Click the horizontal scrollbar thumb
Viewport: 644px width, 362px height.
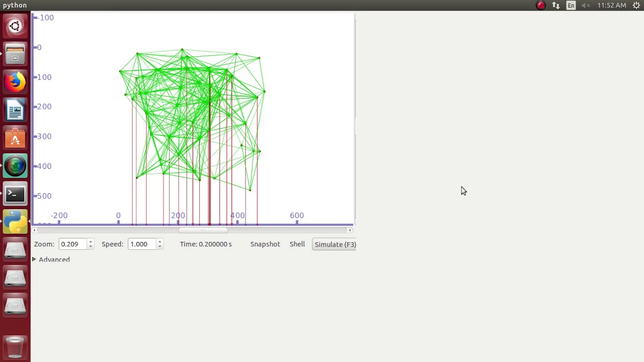pos(203,230)
